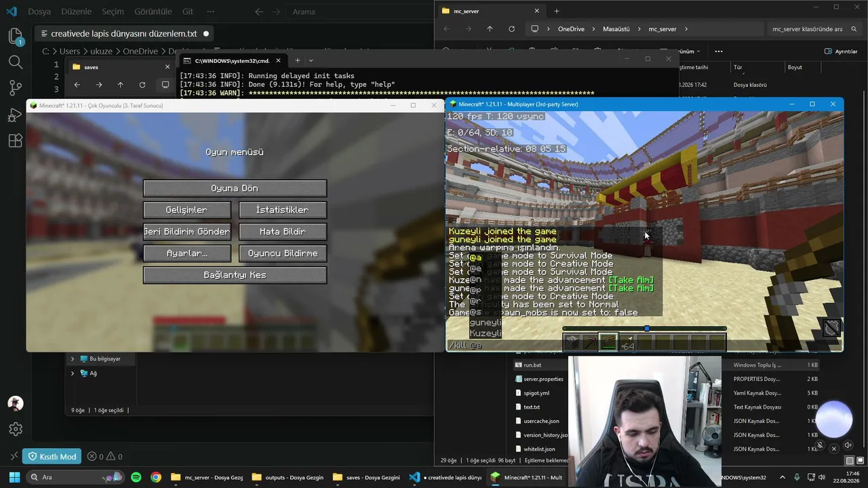Open the VS Code Accounts avatar
This screenshot has height=488, width=868.
[x=15, y=403]
